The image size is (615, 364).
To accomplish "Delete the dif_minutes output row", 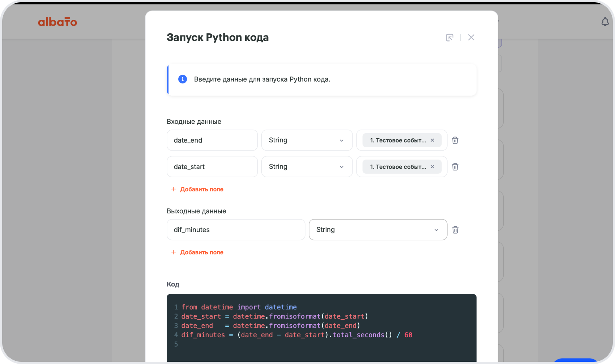I will coord(455,230).
